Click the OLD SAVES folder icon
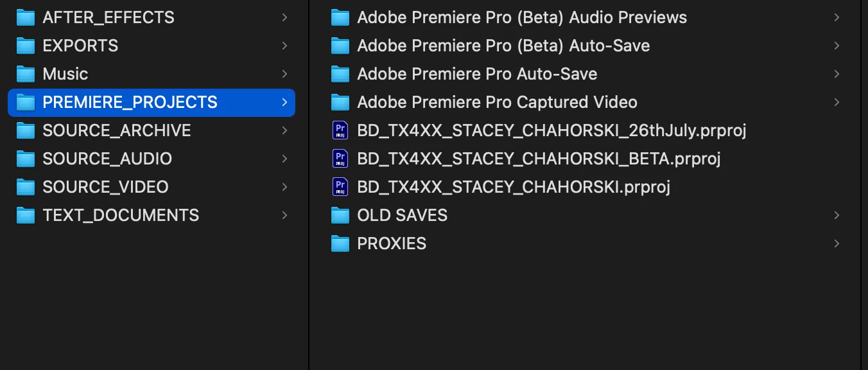 tap(340, 215)
